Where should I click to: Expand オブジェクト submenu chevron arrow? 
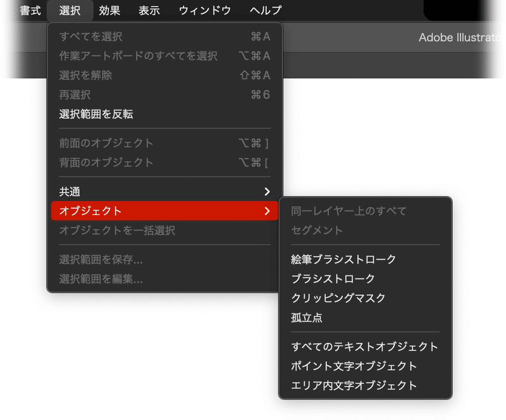[x=267, y=211]
